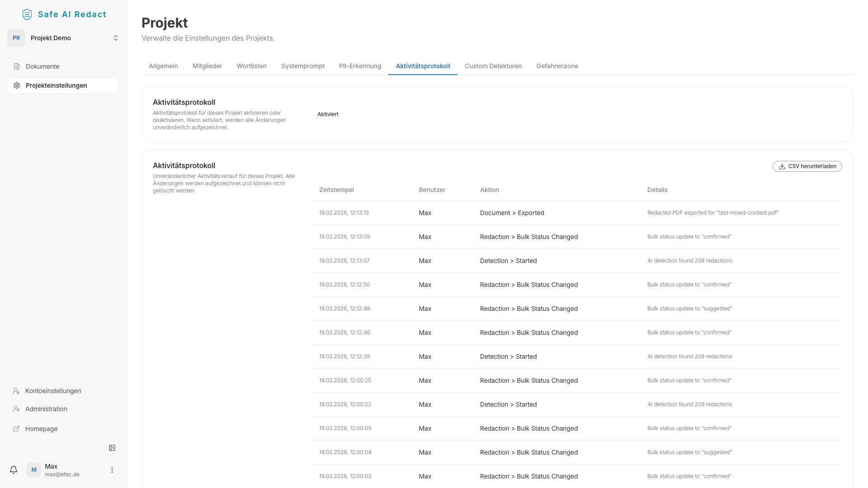This screenshot has height=488, width=868.
Task: Click the Safe AI Redact shield logo
Action: pos(27,14)
